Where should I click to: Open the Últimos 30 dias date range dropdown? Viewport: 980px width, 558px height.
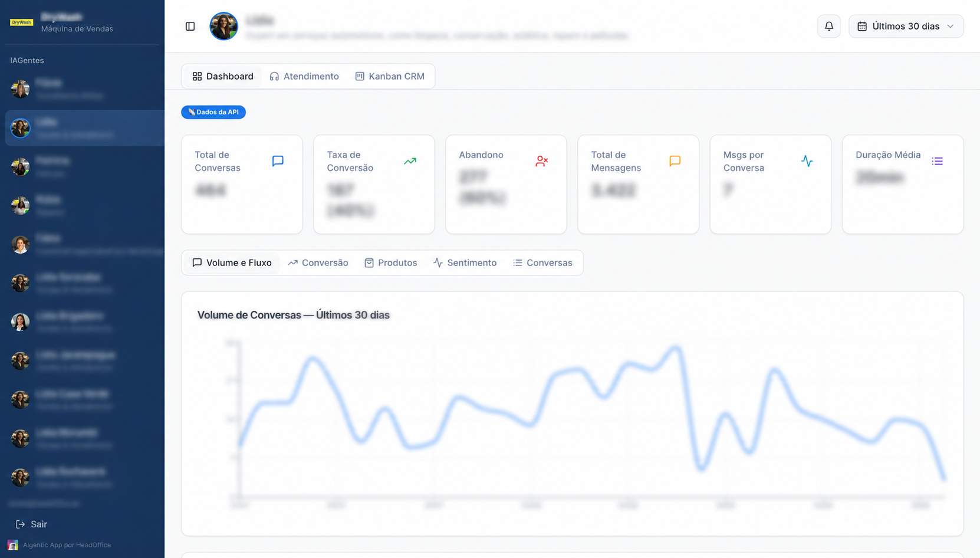pos(906,27)
